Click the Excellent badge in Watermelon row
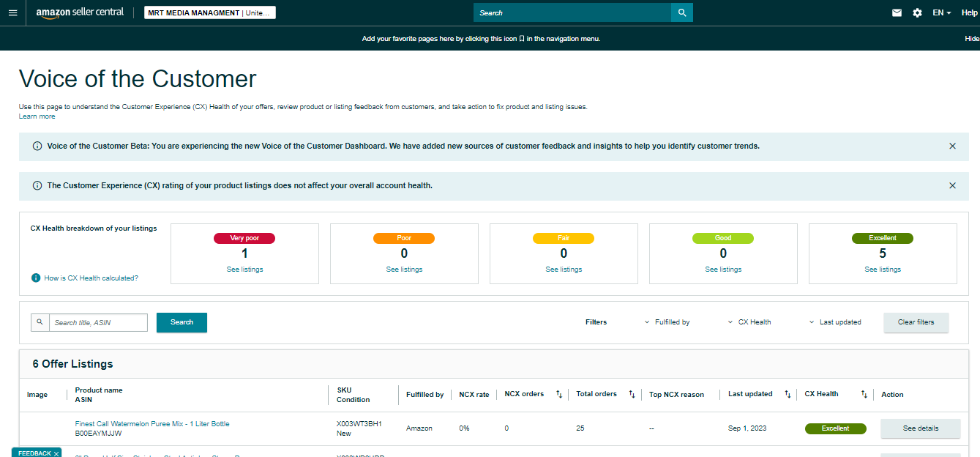Screen dimensions: 980x457 (835, 428)
